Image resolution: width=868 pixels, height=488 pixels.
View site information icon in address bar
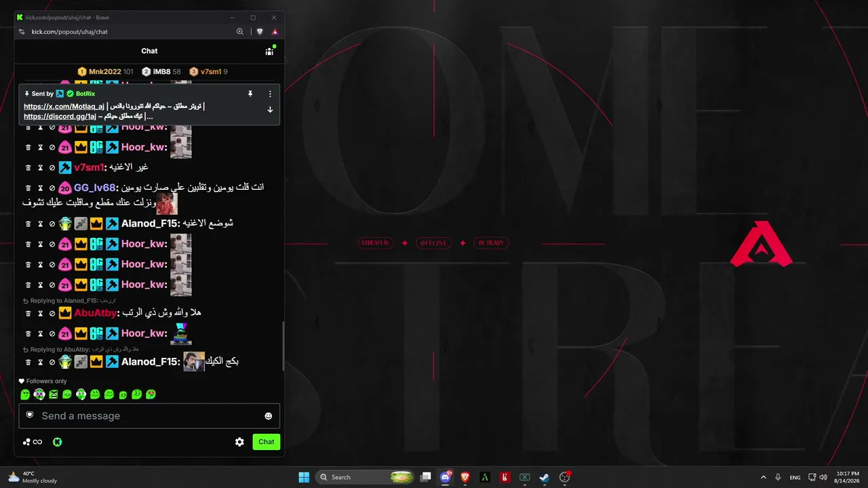22,31
